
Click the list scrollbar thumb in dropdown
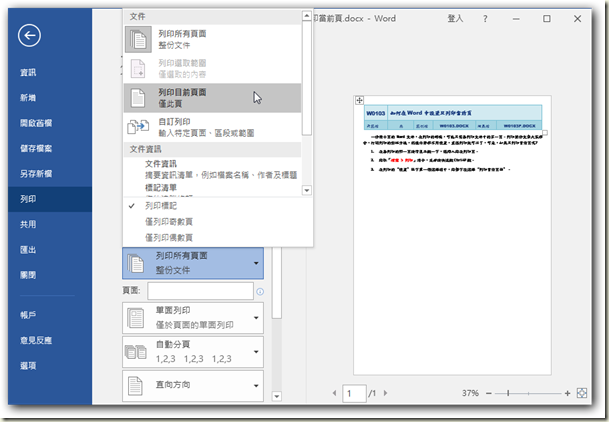[x=306, y=78]
